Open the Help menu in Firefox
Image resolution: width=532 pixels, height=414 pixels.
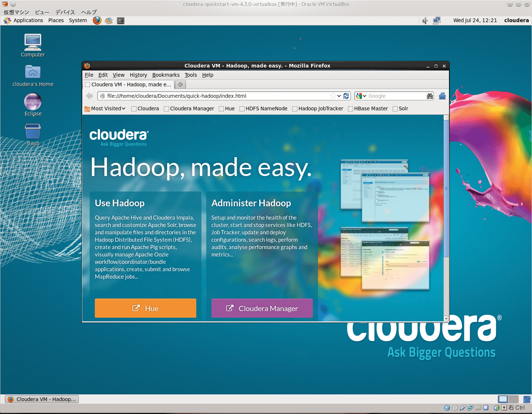click(x=208, y=75)
